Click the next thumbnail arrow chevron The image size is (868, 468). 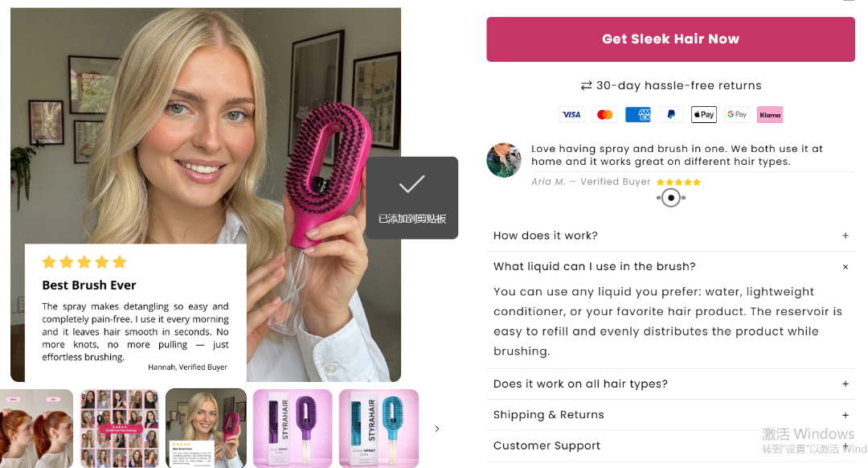pyautogui.click(x=436, y=429)
